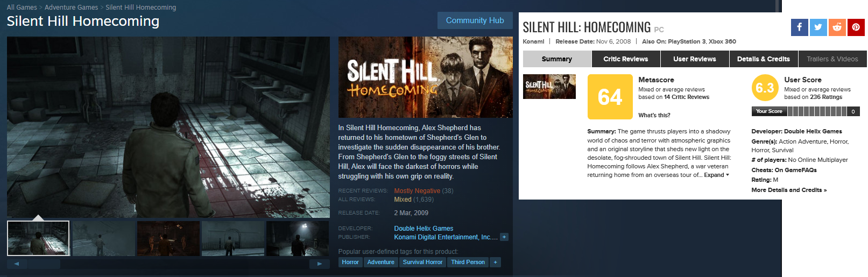Share on Reddit icon
Viewport: 868px width, 277px height.
[837, 27]
